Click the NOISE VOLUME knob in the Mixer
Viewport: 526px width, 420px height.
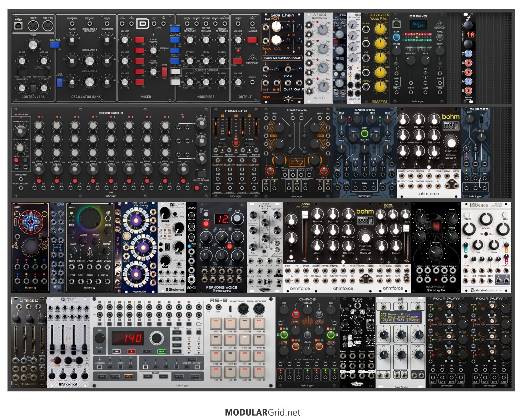click(x=153, y=72)
